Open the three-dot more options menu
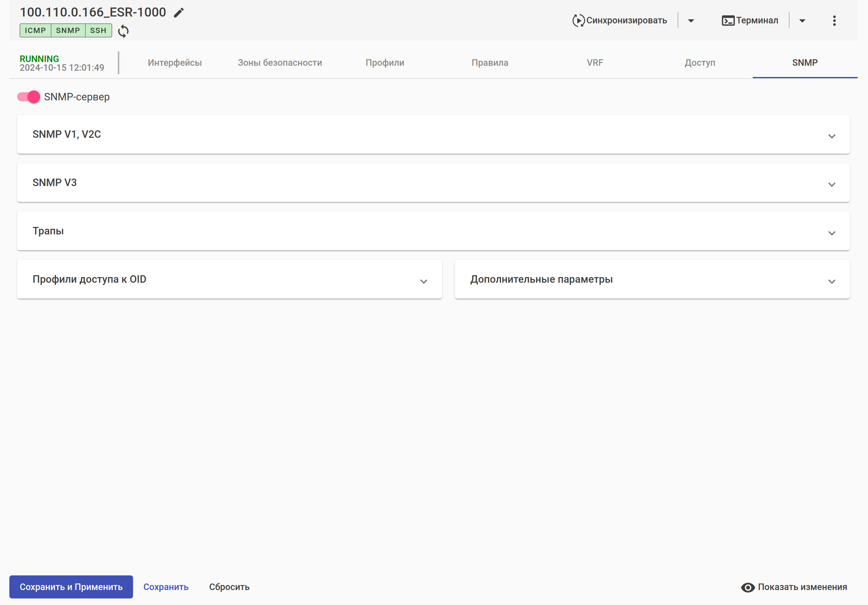868x605 pixels. [x=834, y=21]
